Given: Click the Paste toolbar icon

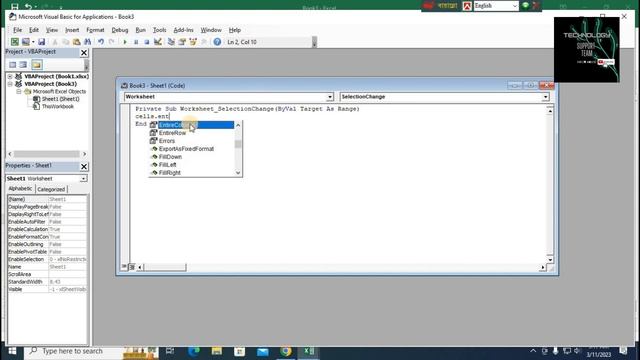Looking at the screenshot, I should pyautogui.click(x=76, y=42).
